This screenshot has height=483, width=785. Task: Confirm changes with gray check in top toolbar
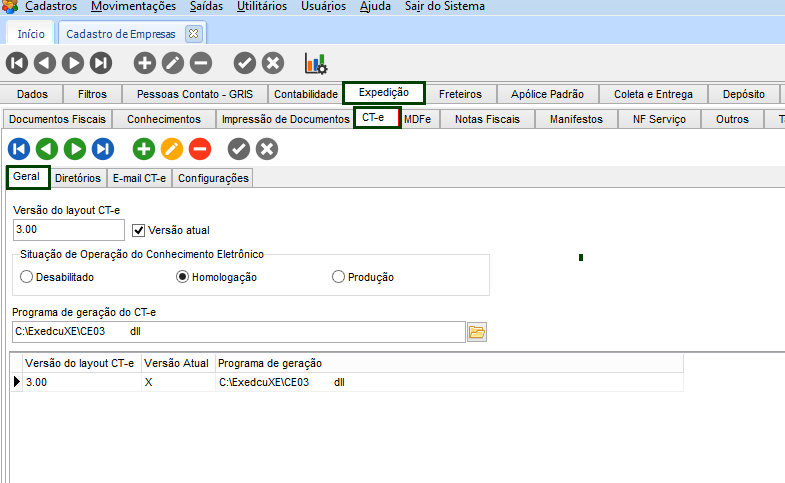(245, 63)
